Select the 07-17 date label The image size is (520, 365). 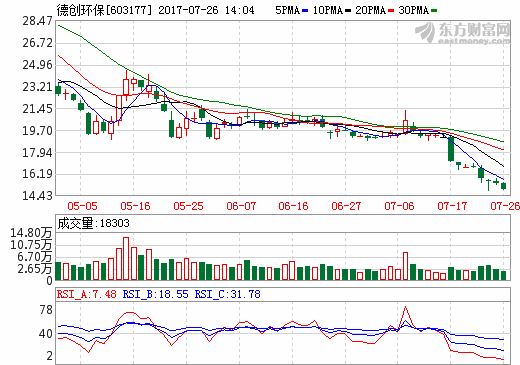coord(452,206)
